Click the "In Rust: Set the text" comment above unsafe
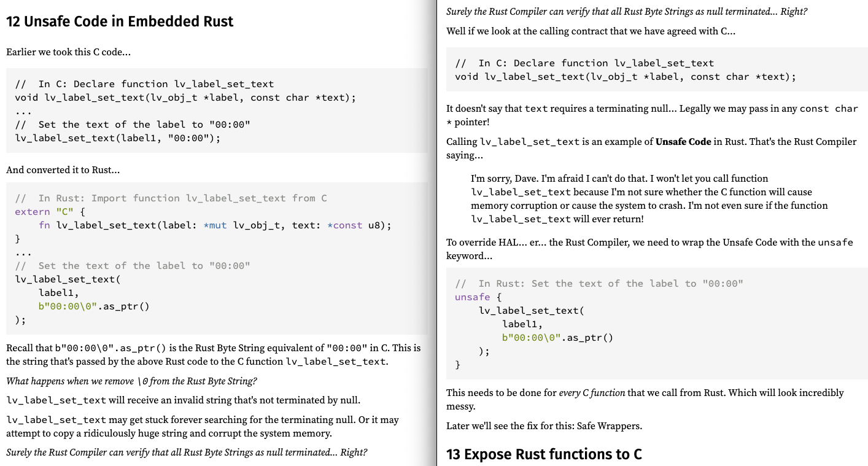The image size is (868, 466). (x=599, y=284)
